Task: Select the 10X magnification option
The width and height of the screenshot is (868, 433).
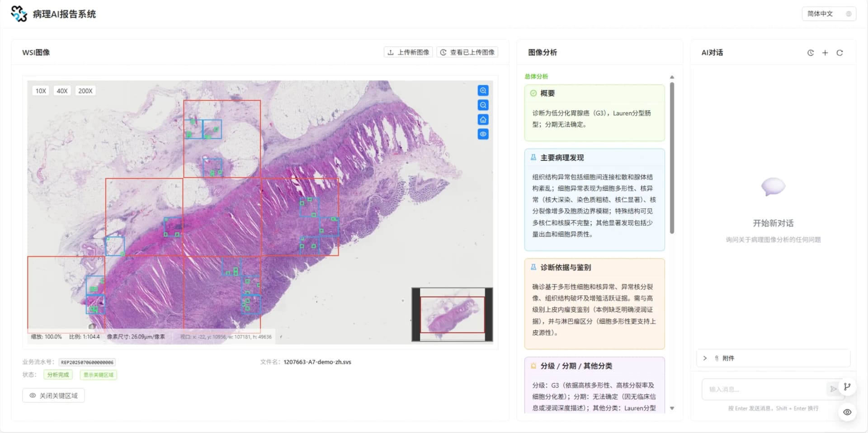Action: coord(41,91)
